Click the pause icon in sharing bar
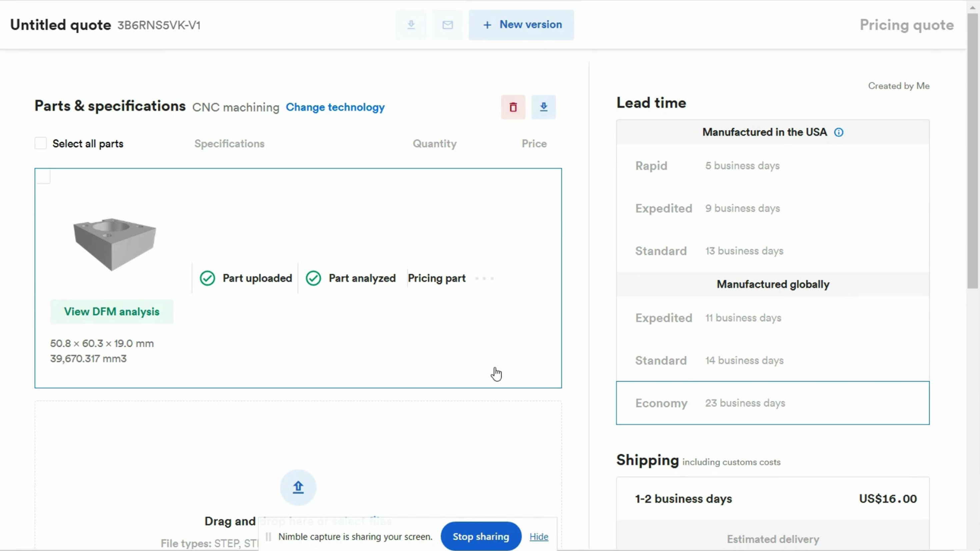The image size is (980, 551). 268,537
